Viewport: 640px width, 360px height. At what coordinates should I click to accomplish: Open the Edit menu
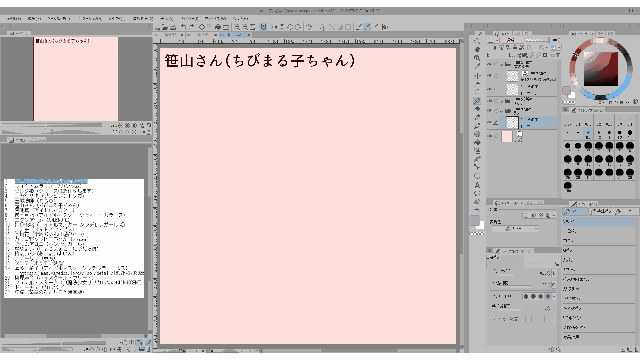pyautogui.click(x=34, y=18)
